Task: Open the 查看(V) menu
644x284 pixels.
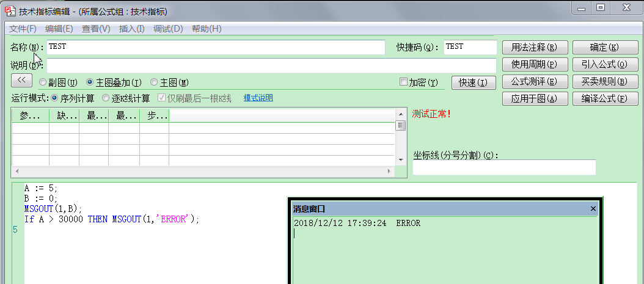Action: [x=96, y=29]
